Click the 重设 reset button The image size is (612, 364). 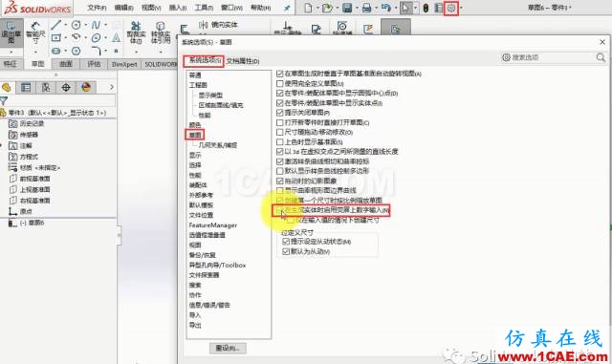(x=228, y=348)
